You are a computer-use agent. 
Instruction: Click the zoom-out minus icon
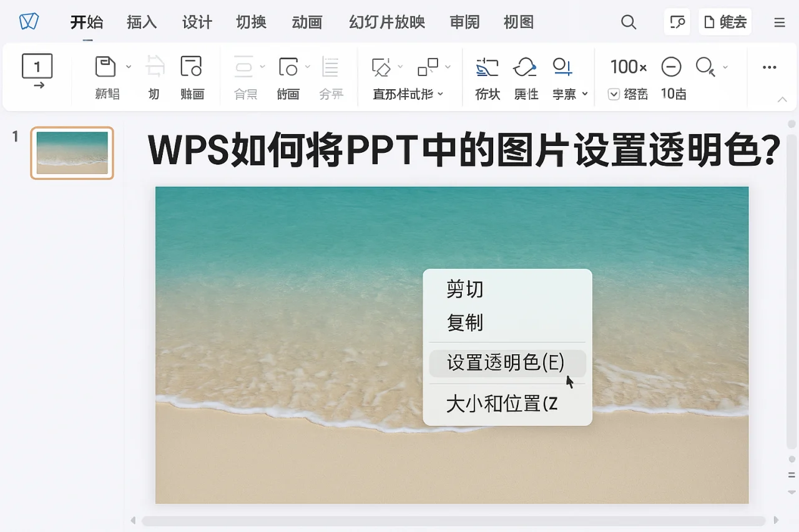pos(671,67)
